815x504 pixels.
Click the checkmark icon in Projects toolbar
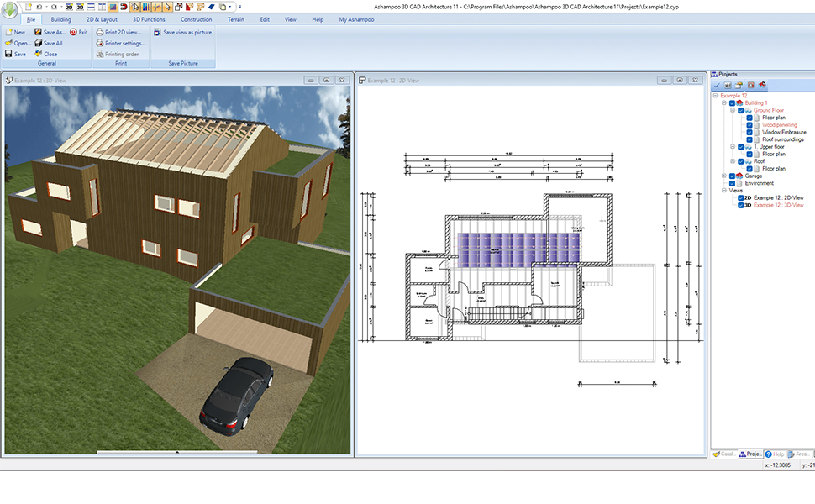717,85
